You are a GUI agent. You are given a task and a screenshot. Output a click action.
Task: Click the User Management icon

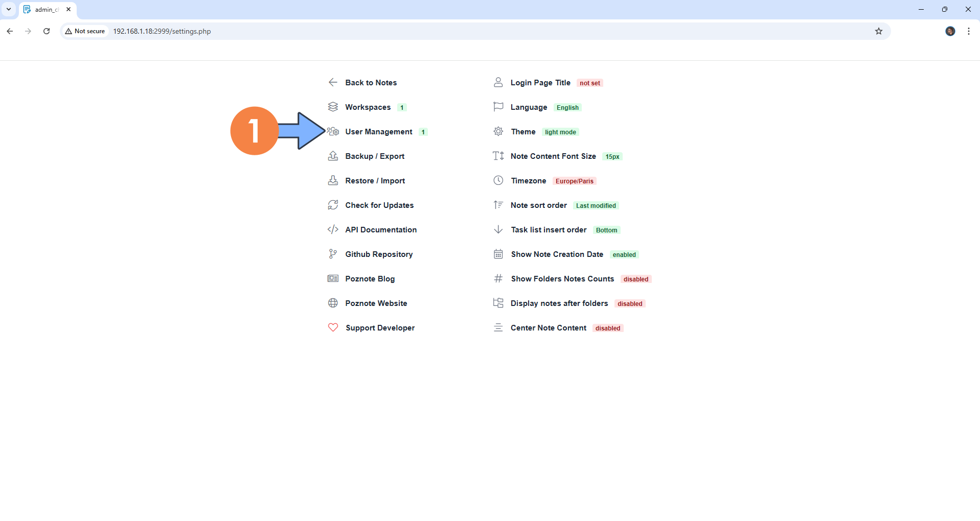pos(333,131)
